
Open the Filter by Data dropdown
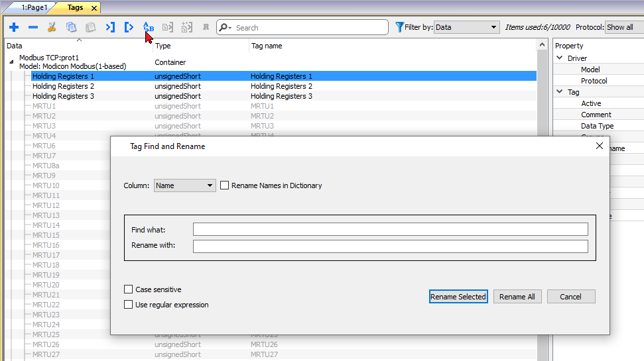point(466,27)
